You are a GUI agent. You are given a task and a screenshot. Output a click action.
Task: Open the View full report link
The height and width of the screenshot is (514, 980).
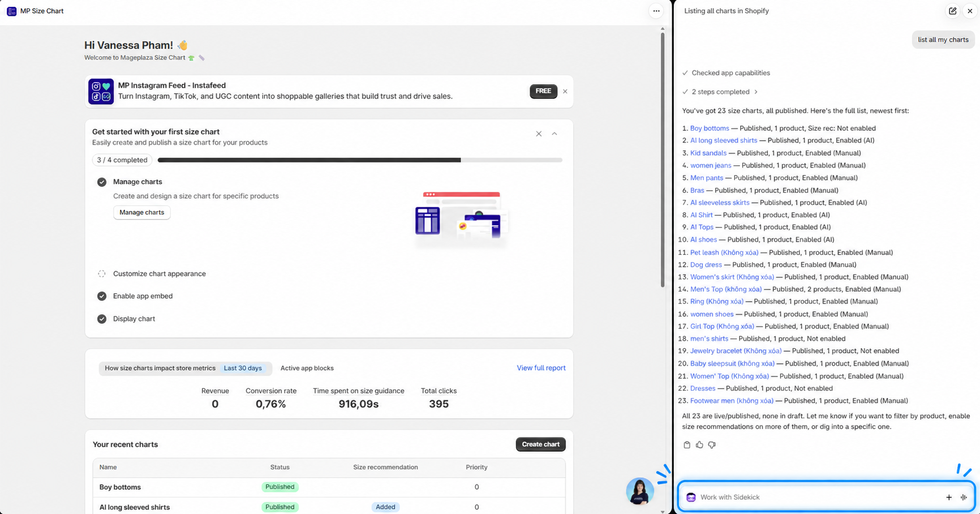click(x=541, y=368)
